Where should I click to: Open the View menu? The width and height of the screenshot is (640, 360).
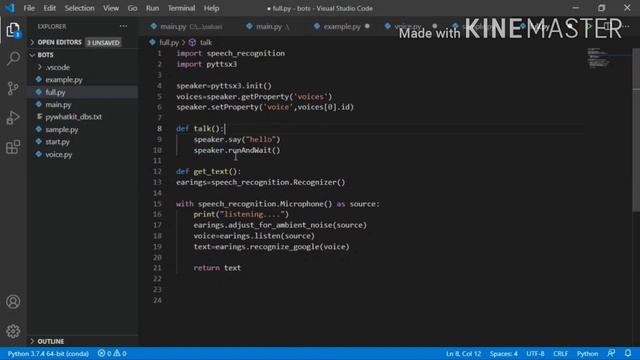pos(111,8)
